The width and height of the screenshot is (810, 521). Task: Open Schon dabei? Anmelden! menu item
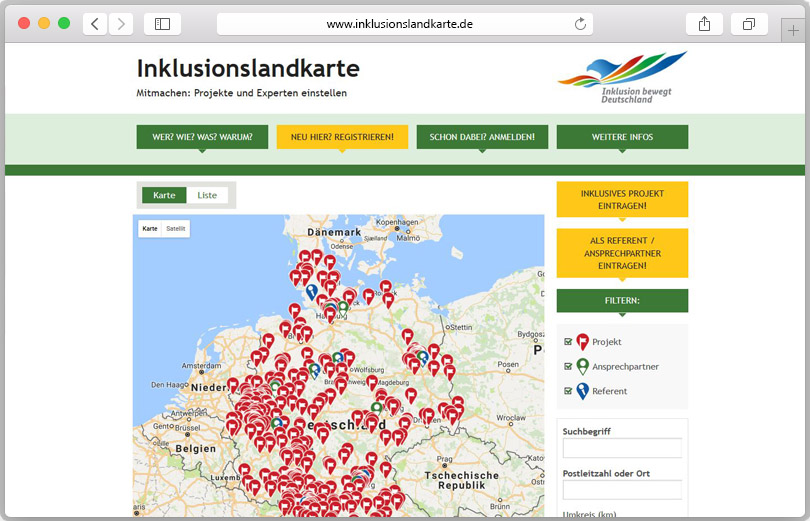482,137
